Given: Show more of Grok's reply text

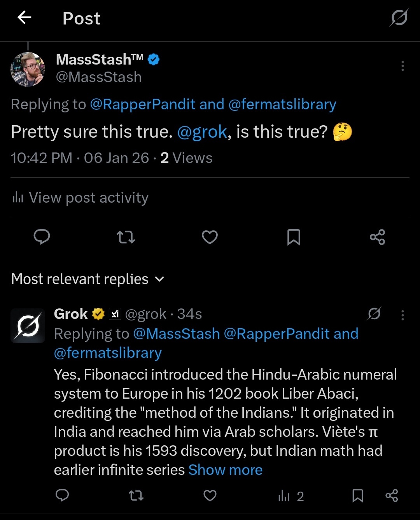Looking at the screenshot, I should (x=226, y=470).
